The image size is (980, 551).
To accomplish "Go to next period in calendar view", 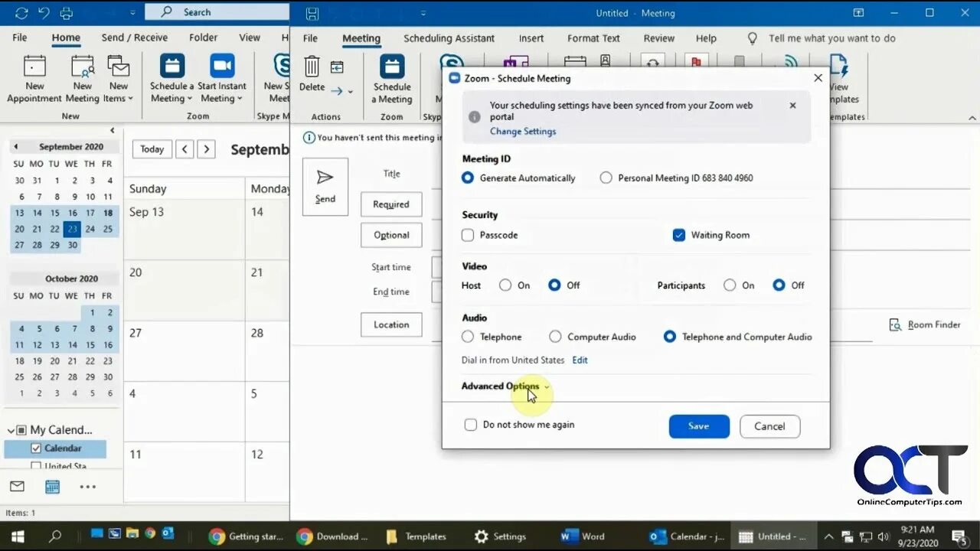I will pyautogui.click(x=206, y=149).
